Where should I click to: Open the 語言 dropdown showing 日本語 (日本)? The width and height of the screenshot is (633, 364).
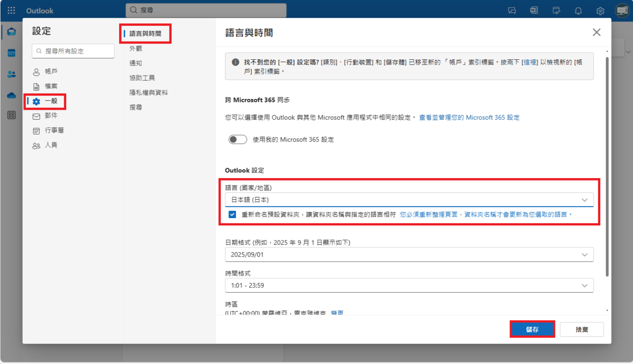(409, 200)
